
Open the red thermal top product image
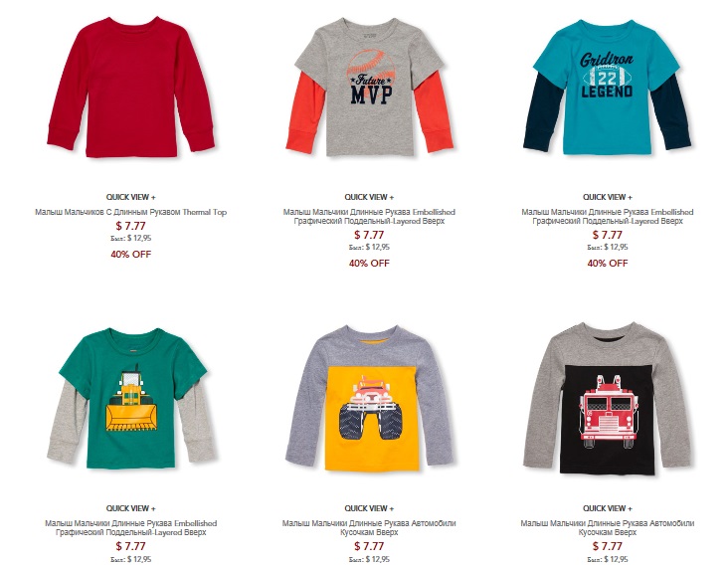point(131,88)
